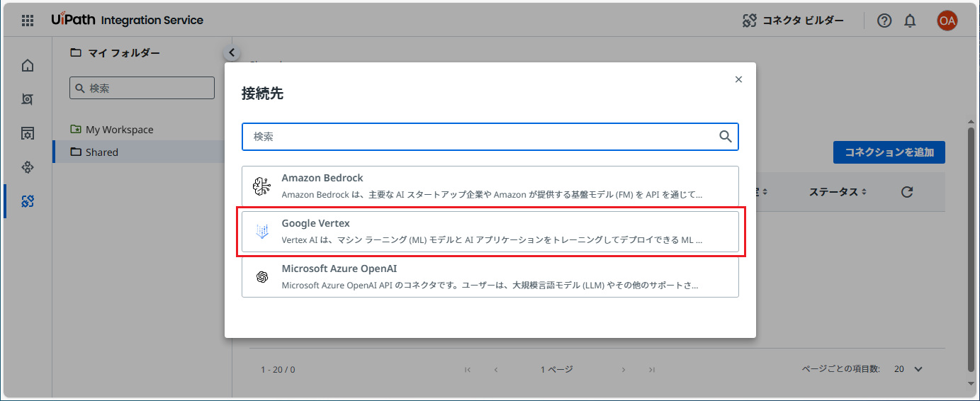
Task: Click the second sidebar icon below Home
Action: 28,99
